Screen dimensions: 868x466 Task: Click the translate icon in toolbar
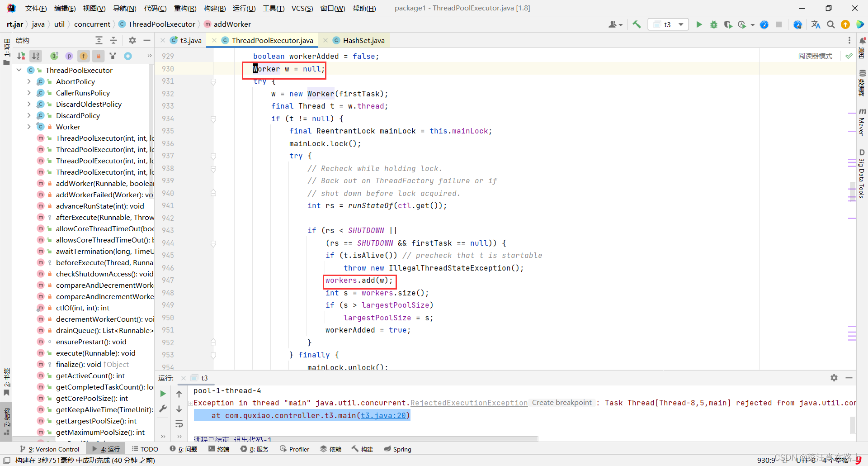[x=816, y=24]
